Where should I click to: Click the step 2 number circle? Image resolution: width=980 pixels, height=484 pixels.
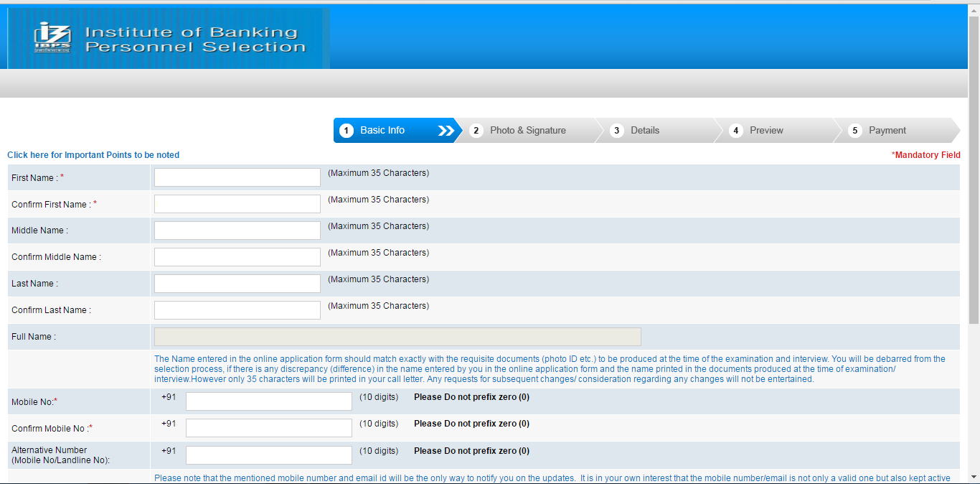(x=476, y=131)
